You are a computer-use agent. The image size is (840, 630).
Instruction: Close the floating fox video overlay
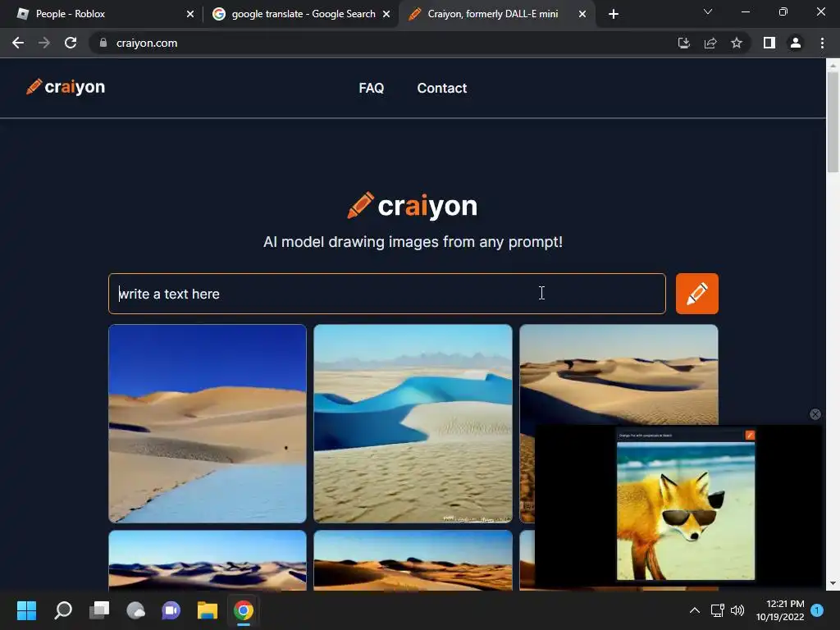coord(815,414)
